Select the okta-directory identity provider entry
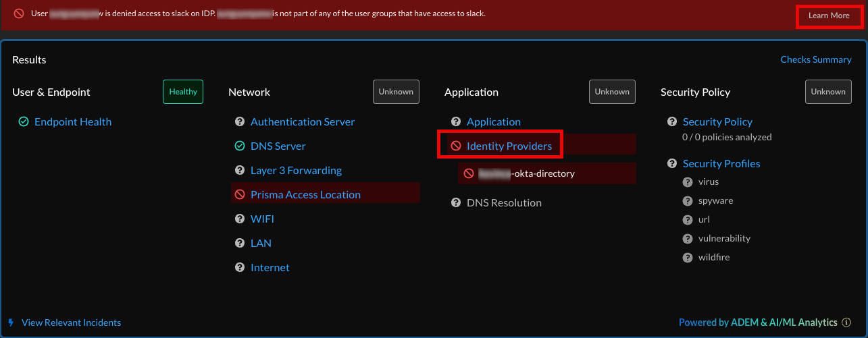The width and height of the screenshot is (868, 338). [527, 173]
